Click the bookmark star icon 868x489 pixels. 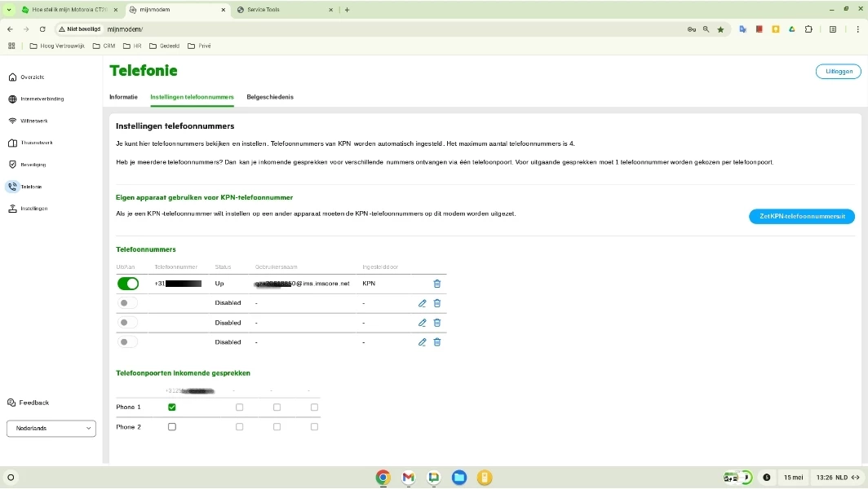720,29
